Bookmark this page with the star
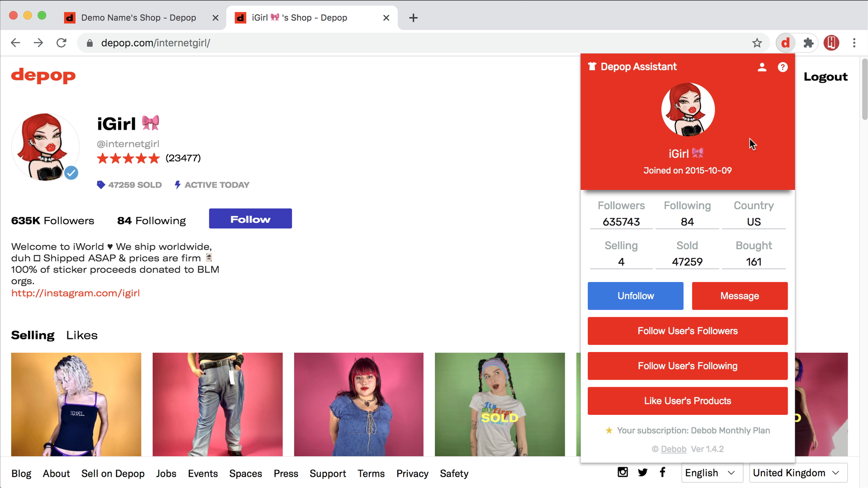The image size is (868, 488). pos(757,43)
